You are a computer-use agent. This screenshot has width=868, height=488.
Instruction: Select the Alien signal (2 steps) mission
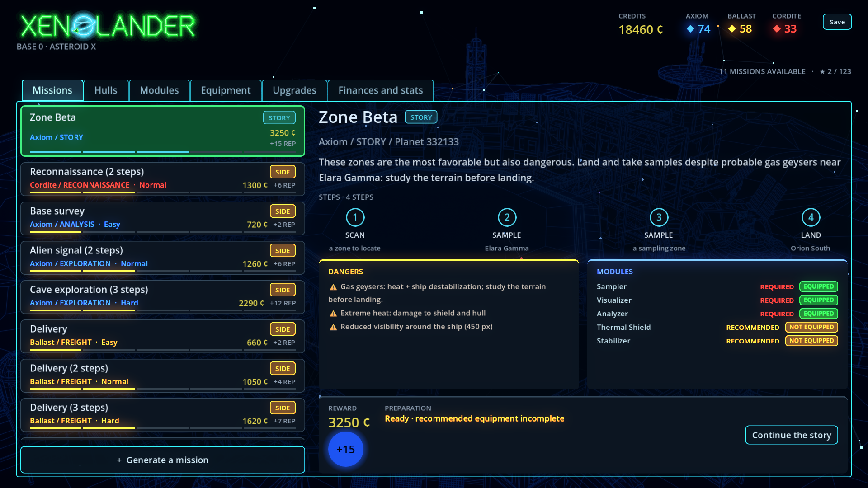(163, 258)
